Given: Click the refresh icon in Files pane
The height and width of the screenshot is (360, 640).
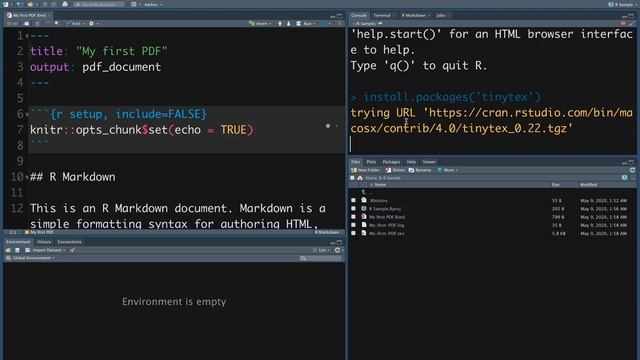Looking at the screenshot, I should [632, 170].
